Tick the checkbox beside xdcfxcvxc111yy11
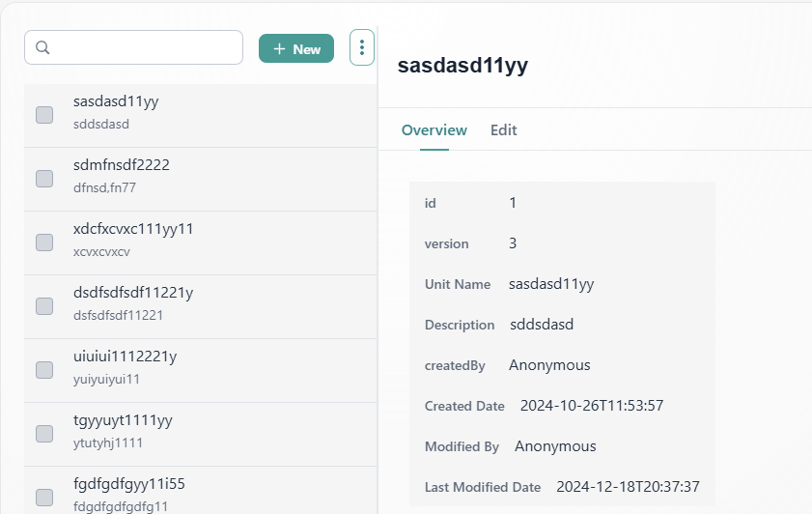This screenshot has height=514, width=812. pyautogui.click(x=44, y=243)
